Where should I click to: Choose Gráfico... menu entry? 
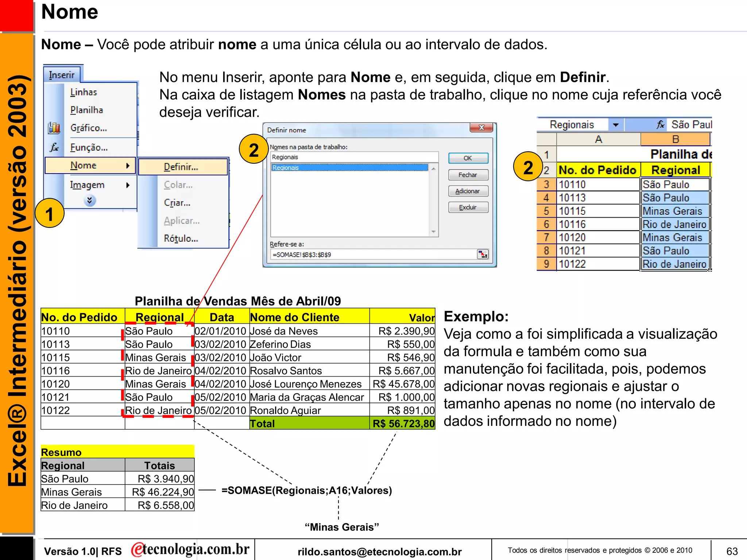(x=89, y=128)
